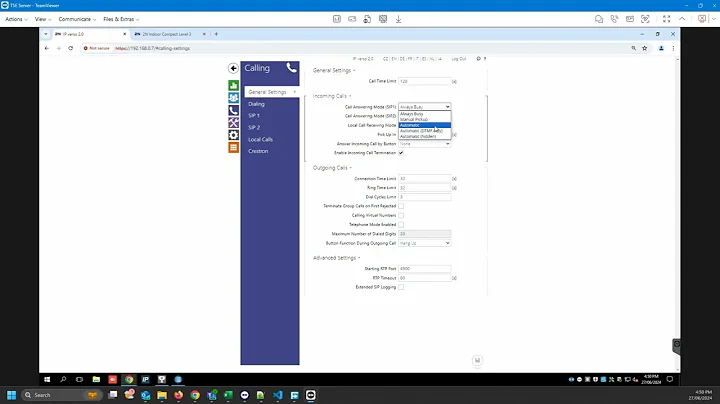Click the TeamViewer download arrow toolbar icon
720x404 pixels.
tap(398, 19)
